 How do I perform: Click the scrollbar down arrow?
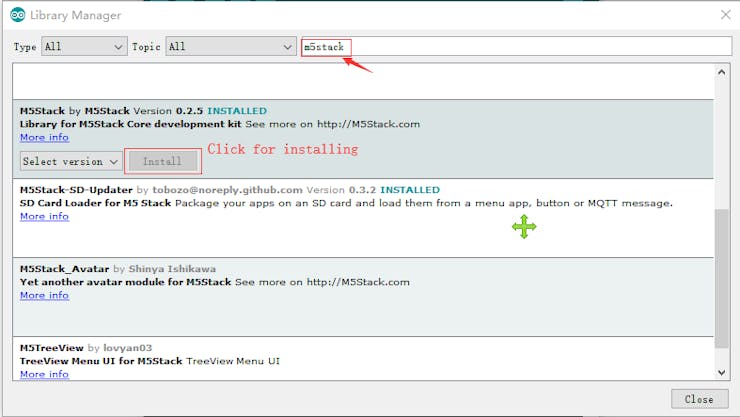[721, 372]
